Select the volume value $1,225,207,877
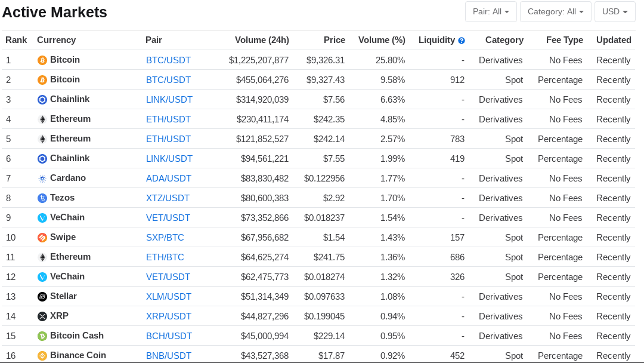This screenshot has width=644, height=363. point(259,60)
